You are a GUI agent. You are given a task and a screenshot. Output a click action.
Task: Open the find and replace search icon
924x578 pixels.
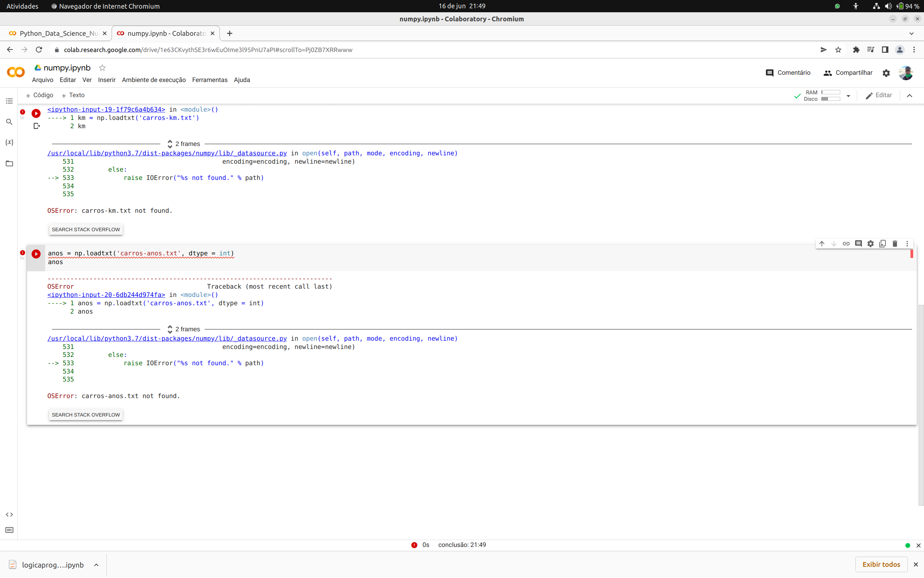point(9,122)
